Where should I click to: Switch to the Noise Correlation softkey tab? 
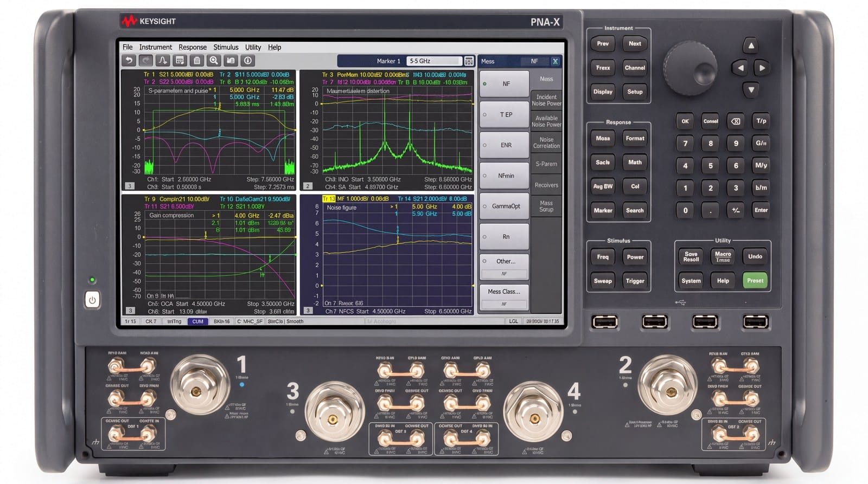point(546,143)
